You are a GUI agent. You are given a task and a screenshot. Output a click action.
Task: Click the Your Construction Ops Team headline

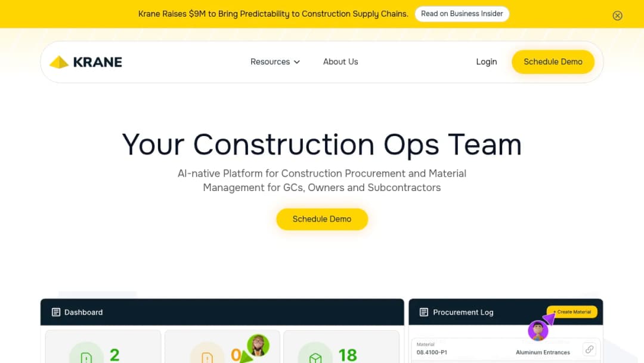click(x=322, y=144)
